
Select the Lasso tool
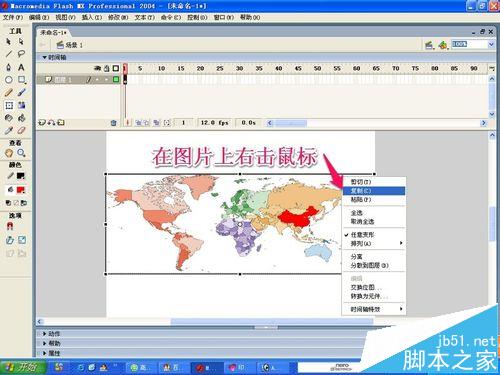pos(21,54)
